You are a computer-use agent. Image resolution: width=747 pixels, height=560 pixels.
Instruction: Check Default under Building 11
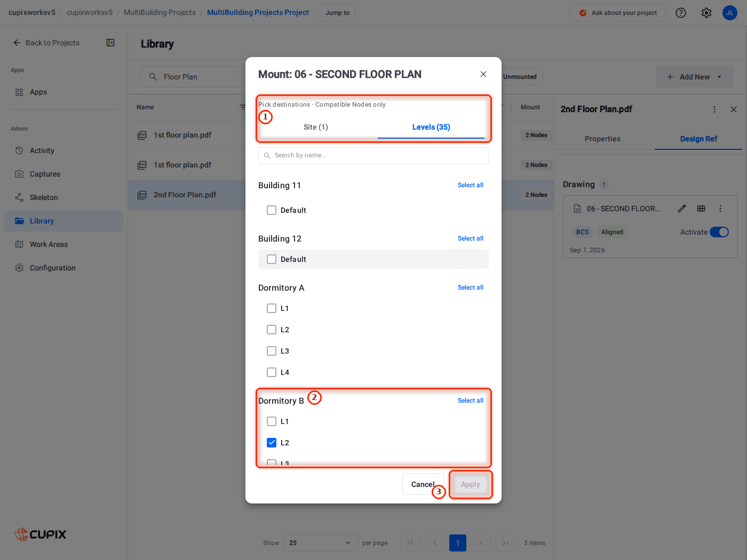coord(272,210)
